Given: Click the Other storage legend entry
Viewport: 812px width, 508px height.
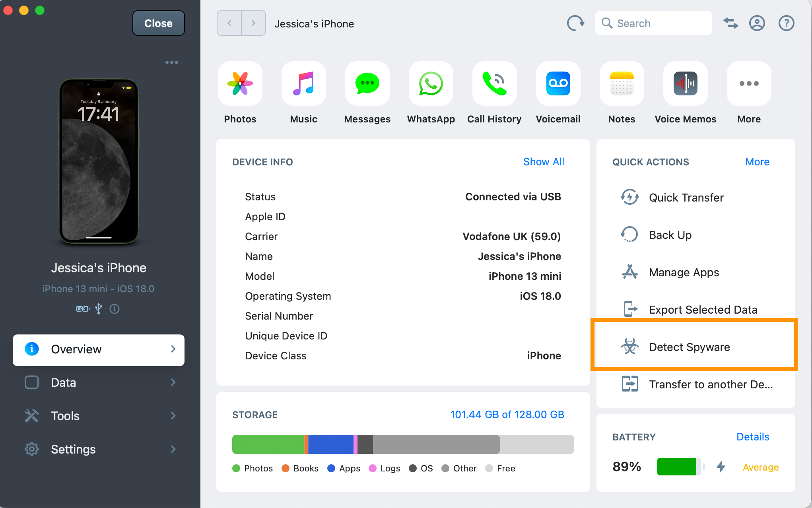Looking at the screenshot, I should [459, 468].
